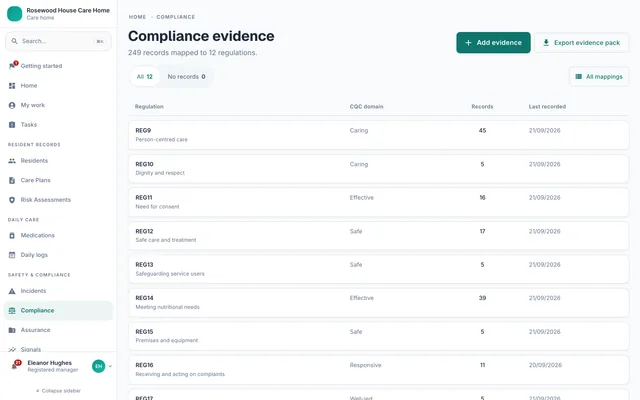
Task: Open the REG14 Meeting nutritional needs row
Action: tap(378, 302)
